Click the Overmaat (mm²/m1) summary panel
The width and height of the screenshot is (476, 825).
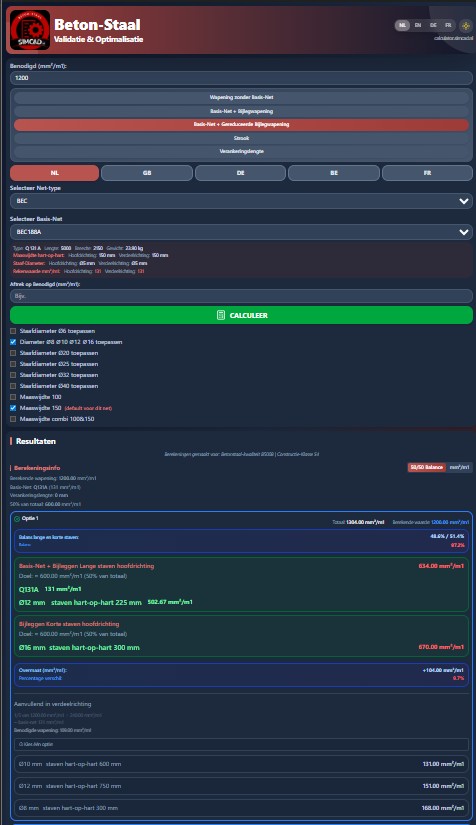pyautogui.click(x=241, y=675)
